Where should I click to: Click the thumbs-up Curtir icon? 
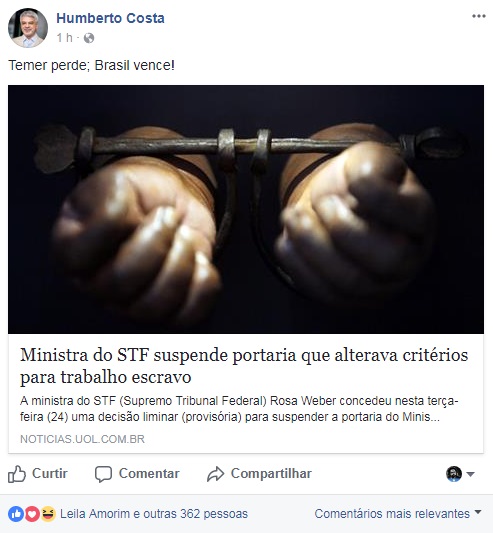[17, 474]
